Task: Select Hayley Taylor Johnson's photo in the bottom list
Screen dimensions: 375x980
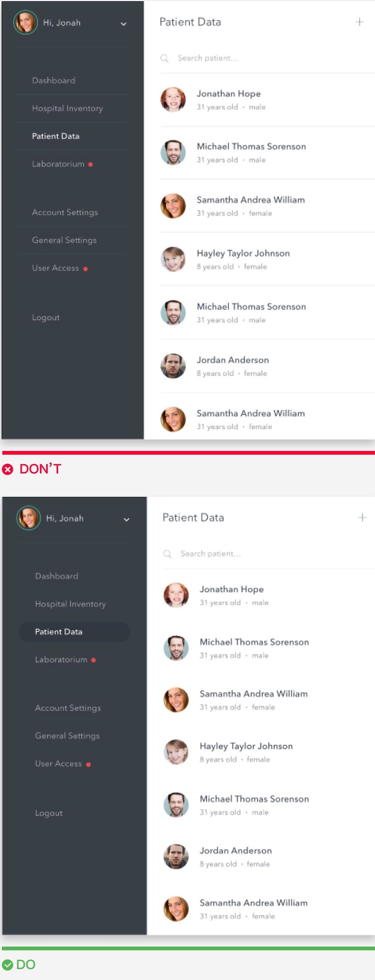Action: click(176, 752)
